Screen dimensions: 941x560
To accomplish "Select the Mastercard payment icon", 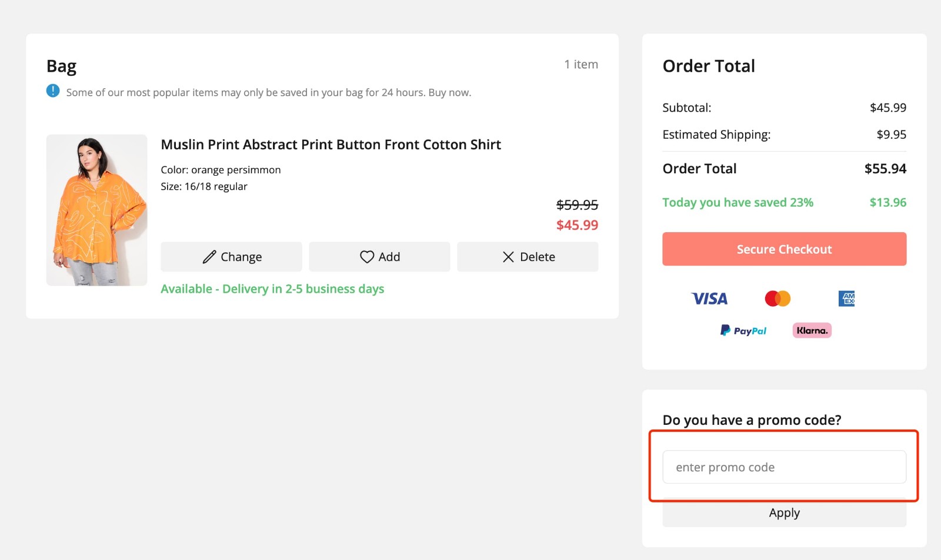I will click(x=776, y=299).
